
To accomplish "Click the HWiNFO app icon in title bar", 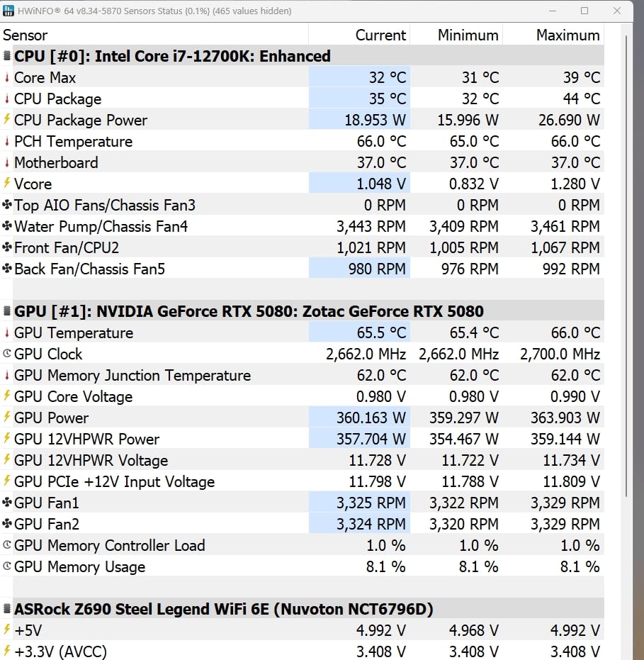I will point(8,11).
